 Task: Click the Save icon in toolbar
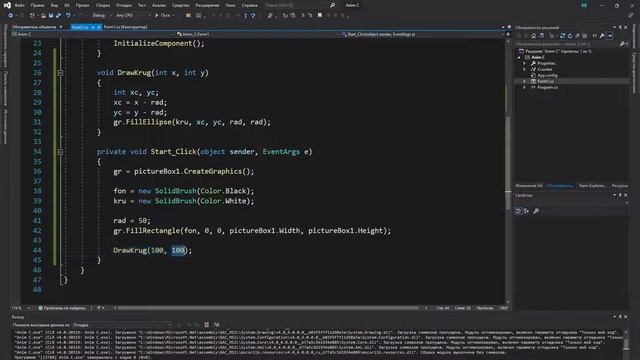coord(51,16)
